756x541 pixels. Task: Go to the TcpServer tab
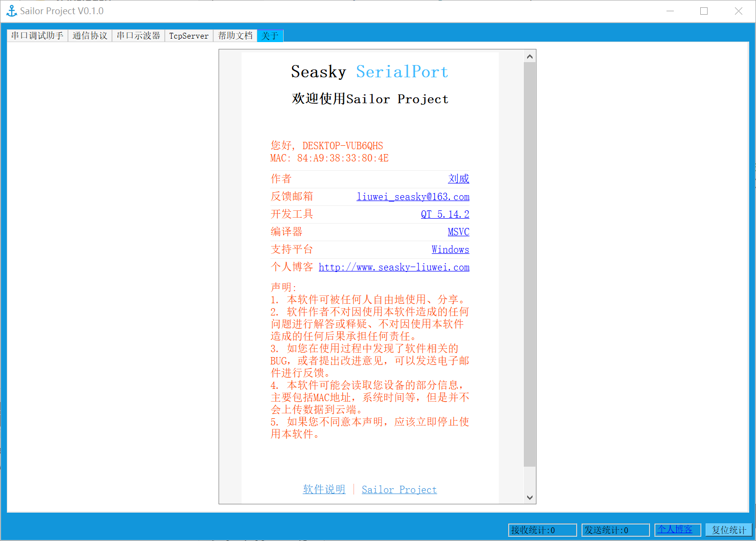[189, 36]
